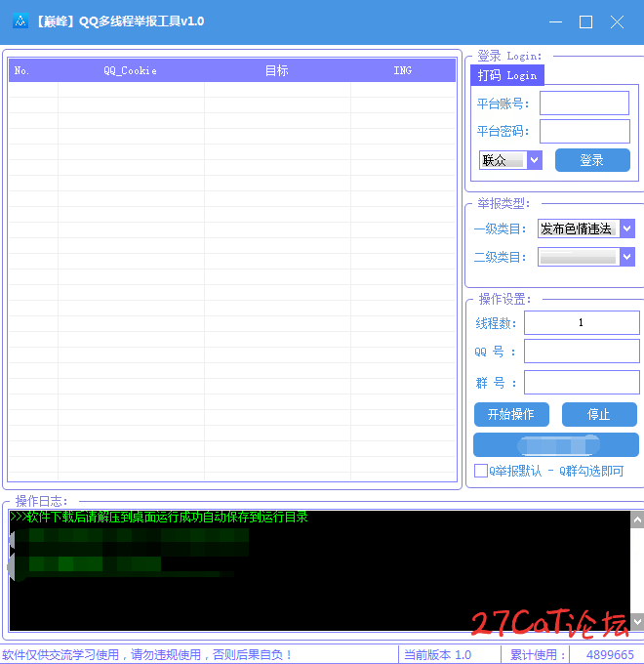Click the log scrollbar up arrow
644x664 pixels.
pos(637,519)
